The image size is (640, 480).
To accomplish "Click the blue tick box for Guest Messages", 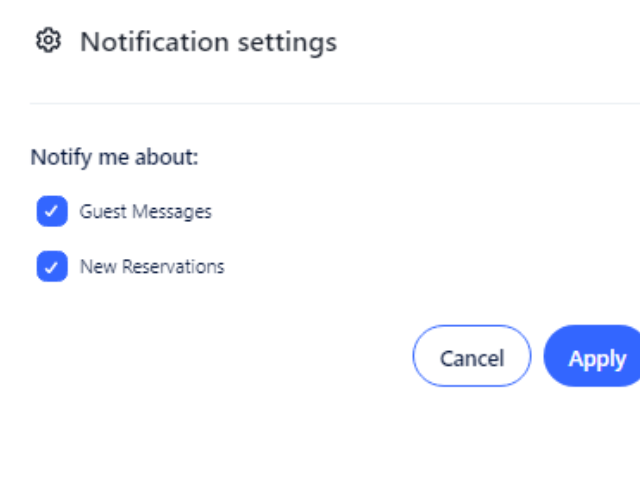I will [x=52, y=211].
